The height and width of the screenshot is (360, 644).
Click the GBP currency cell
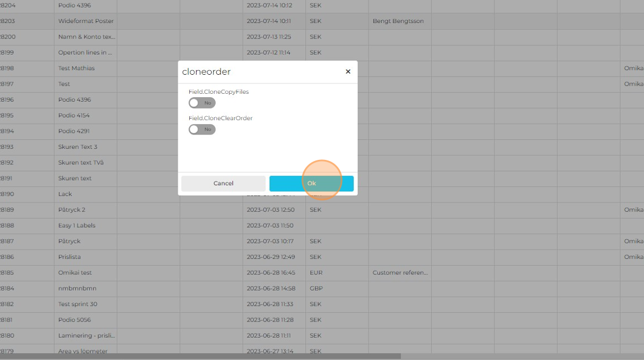tap(316, 289)
